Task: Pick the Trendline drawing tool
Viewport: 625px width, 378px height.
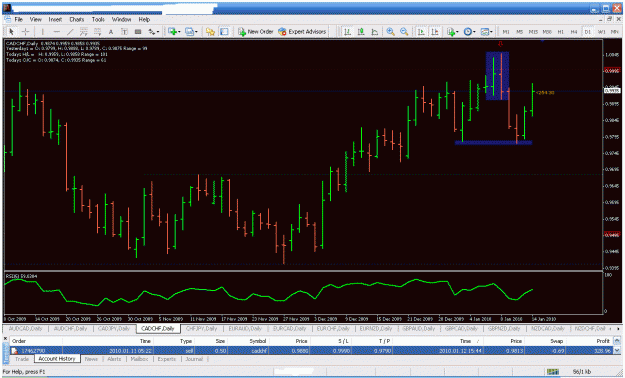Action: (x=70, y=32)
